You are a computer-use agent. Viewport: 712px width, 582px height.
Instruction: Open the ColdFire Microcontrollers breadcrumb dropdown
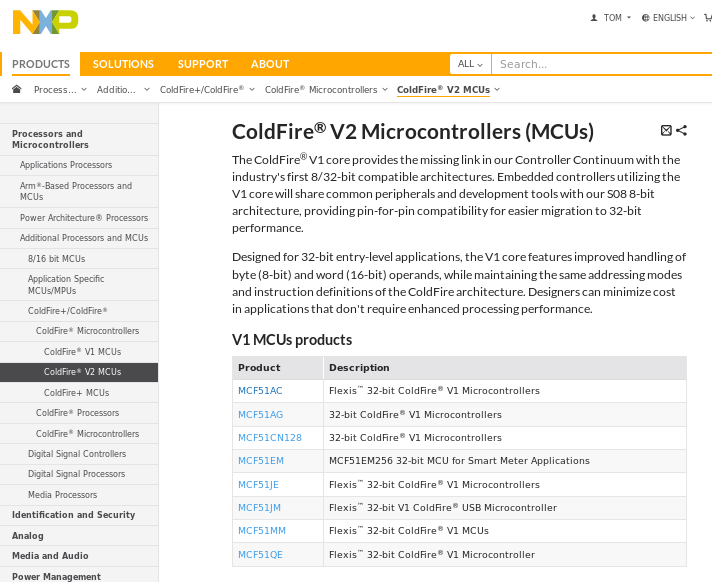pyautogui.click(x=386, y=90)
